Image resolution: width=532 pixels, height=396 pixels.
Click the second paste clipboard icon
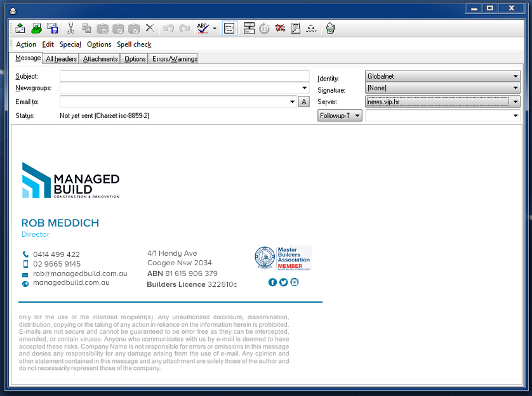coord(118,29)
